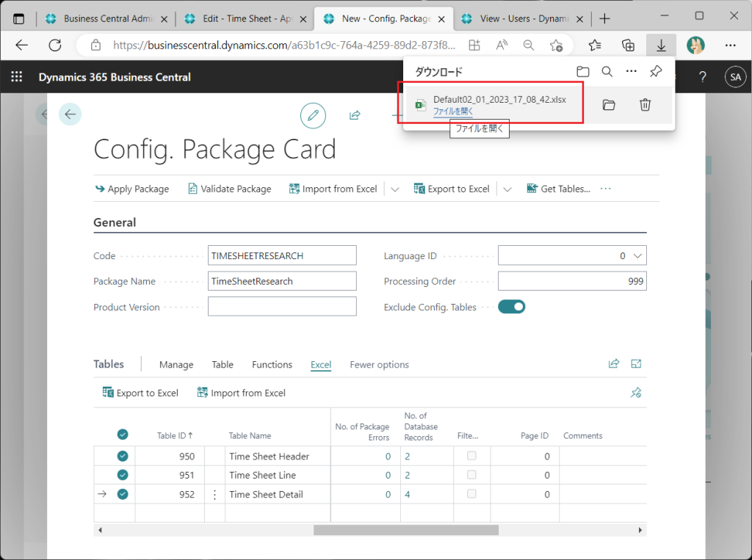This screenshot has width=752, height=560.
Task: Turn on Read Aloud in the address bar
Action: pyautogui.click(x=502, y=46)
